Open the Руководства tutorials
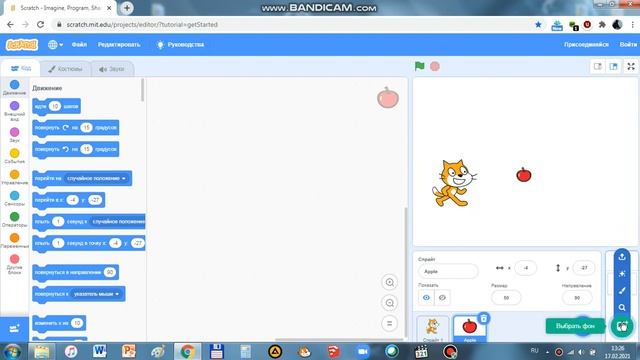This screenshot has width=640, height=360. pos(180,44)
